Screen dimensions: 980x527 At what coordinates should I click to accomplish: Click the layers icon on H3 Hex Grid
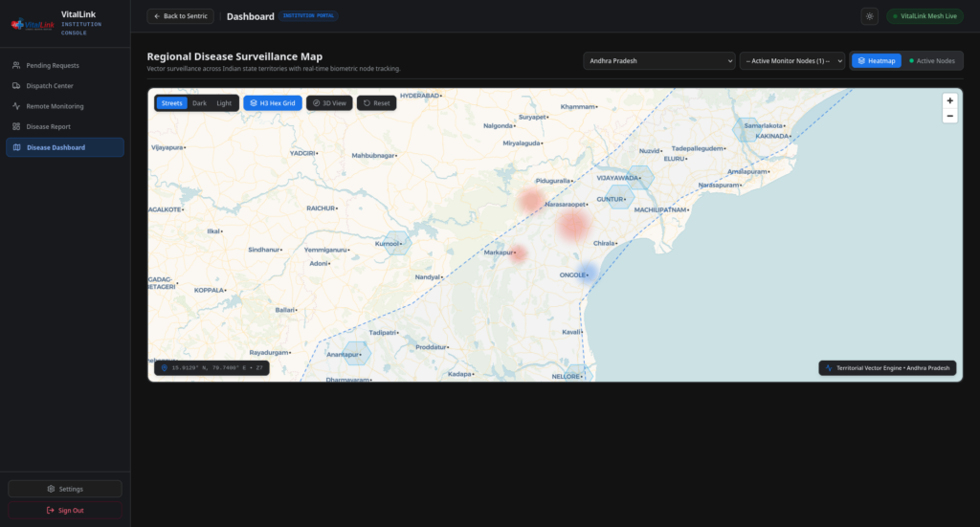point(253,103)
